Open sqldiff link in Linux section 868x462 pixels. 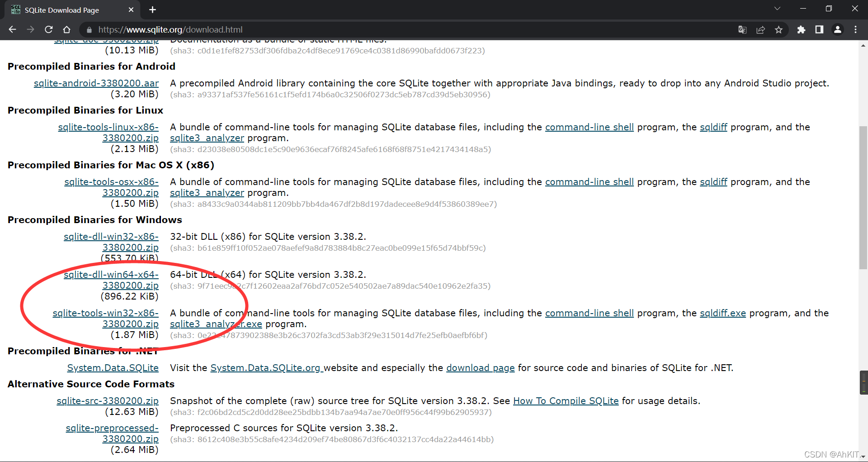[x=713, y=127]
